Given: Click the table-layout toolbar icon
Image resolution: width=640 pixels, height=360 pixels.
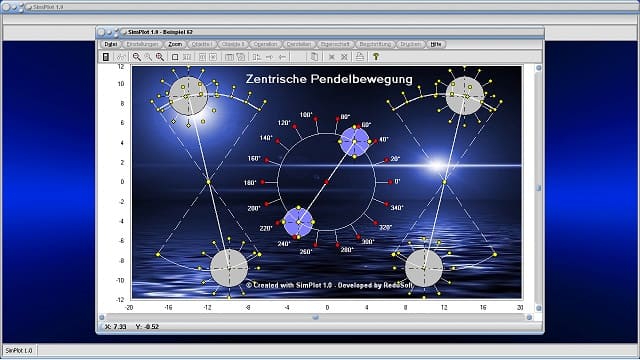Looking at the screenshot, I should (229, 57).
